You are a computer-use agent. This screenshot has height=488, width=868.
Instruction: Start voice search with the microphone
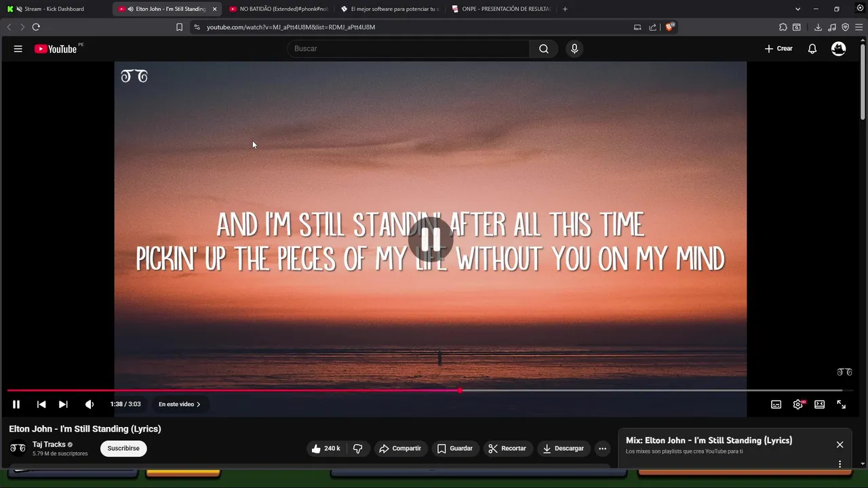(x=574, y=49)
